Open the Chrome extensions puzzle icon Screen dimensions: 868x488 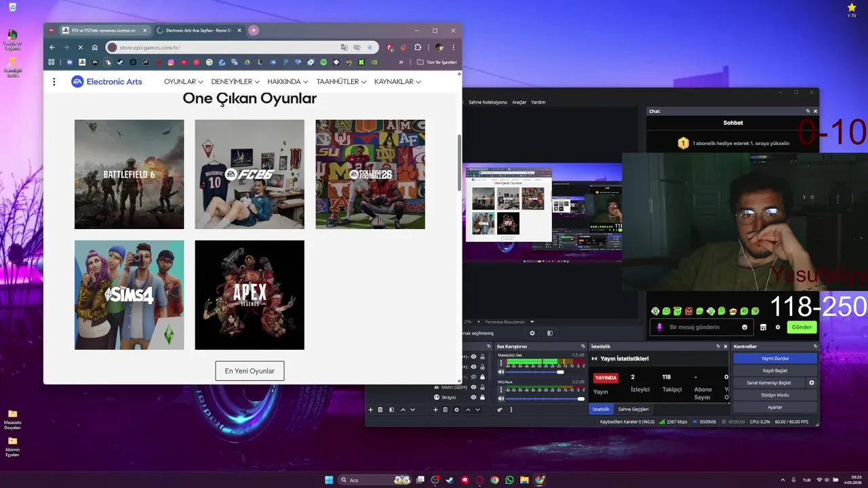click(x=418, y=47)
